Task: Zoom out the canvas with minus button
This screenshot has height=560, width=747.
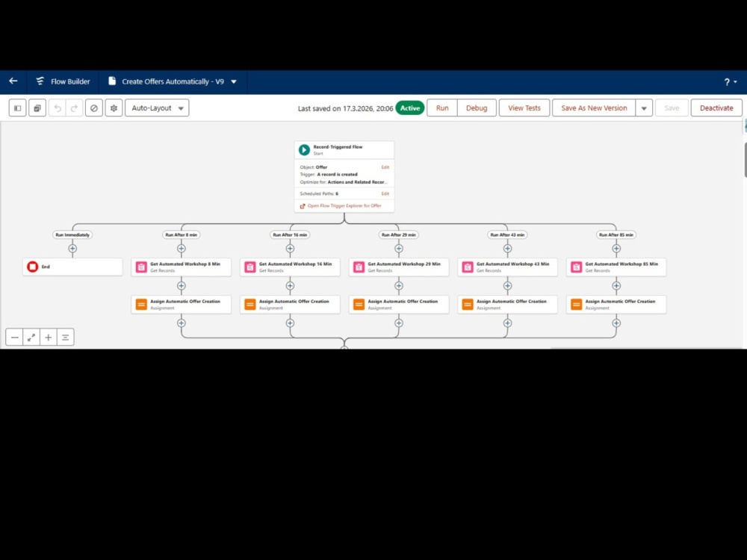Action: 14,337
